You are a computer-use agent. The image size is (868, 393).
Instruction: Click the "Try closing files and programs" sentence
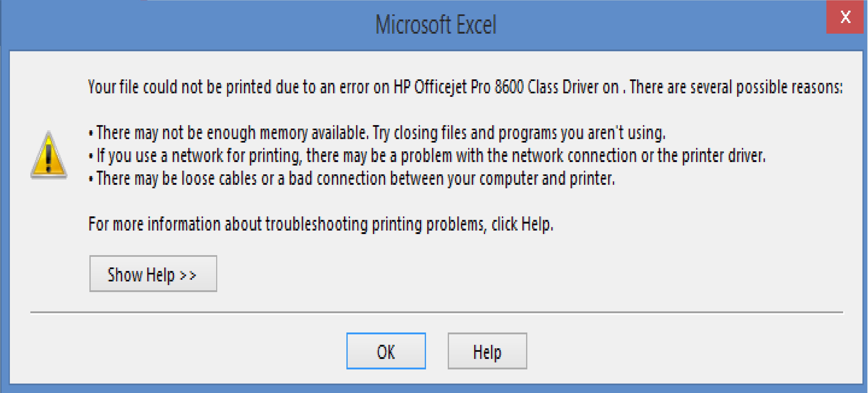point(519,133)
